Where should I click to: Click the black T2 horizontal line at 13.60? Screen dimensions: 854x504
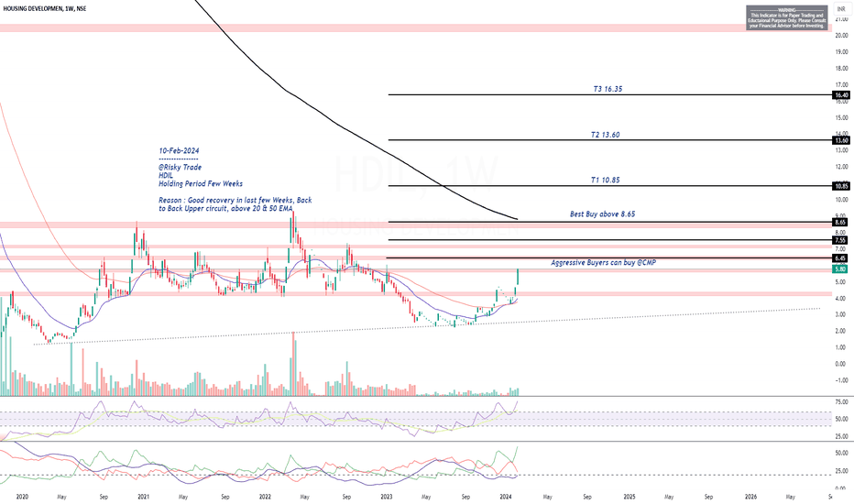tap(610, 140)
